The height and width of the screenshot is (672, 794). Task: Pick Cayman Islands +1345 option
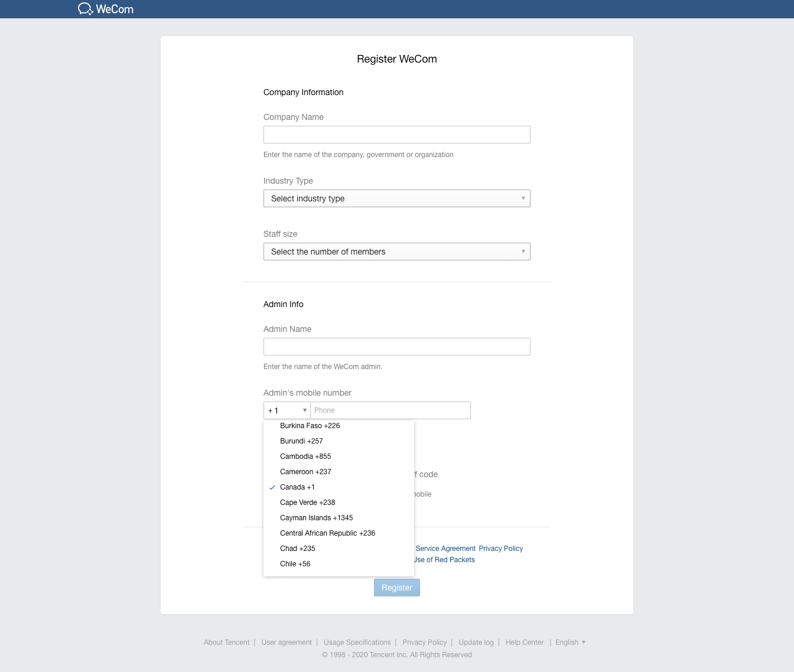[x=339, y=518]
